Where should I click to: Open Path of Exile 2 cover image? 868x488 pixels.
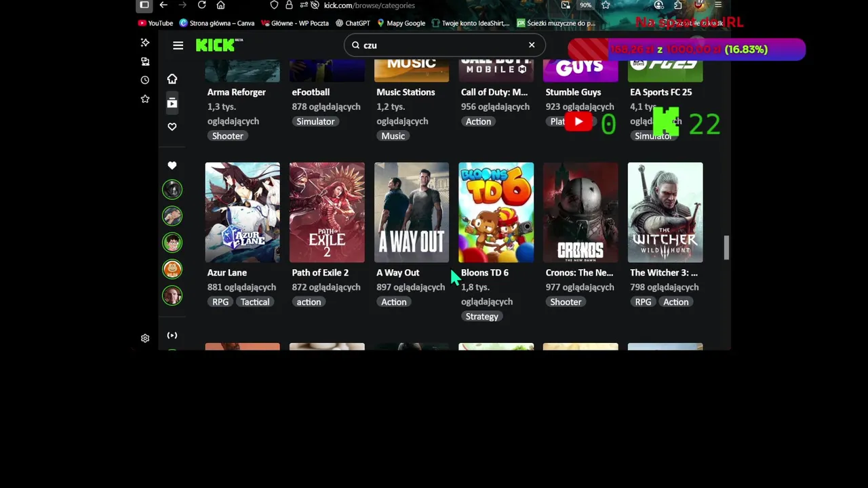327,212
